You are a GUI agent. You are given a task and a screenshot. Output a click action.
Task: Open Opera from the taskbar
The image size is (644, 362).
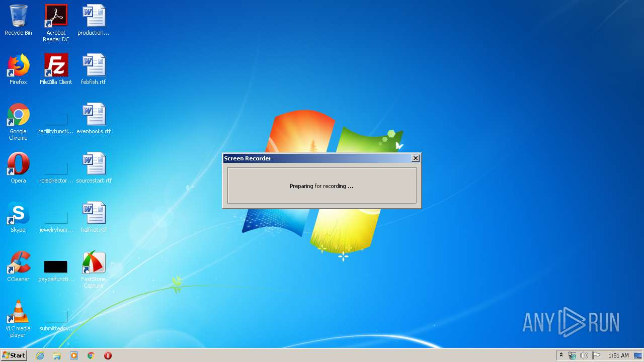pyautogui.click(x=108, y=355)
